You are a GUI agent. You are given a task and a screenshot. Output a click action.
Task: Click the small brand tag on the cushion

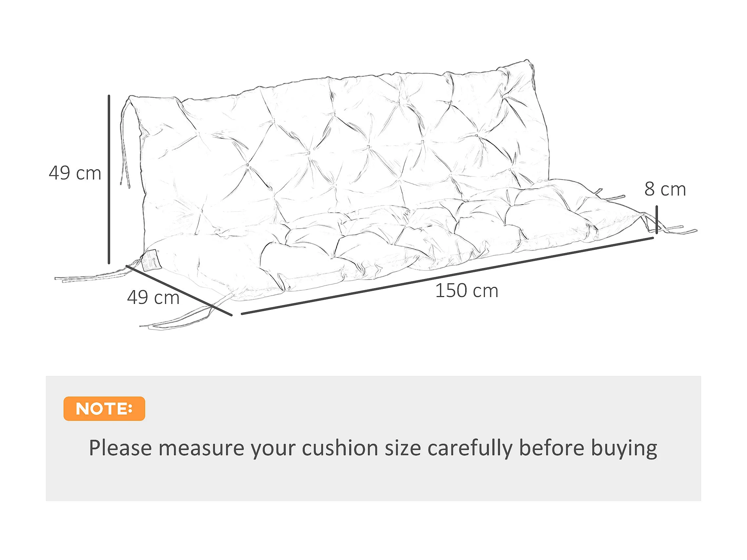pos(151,259)
